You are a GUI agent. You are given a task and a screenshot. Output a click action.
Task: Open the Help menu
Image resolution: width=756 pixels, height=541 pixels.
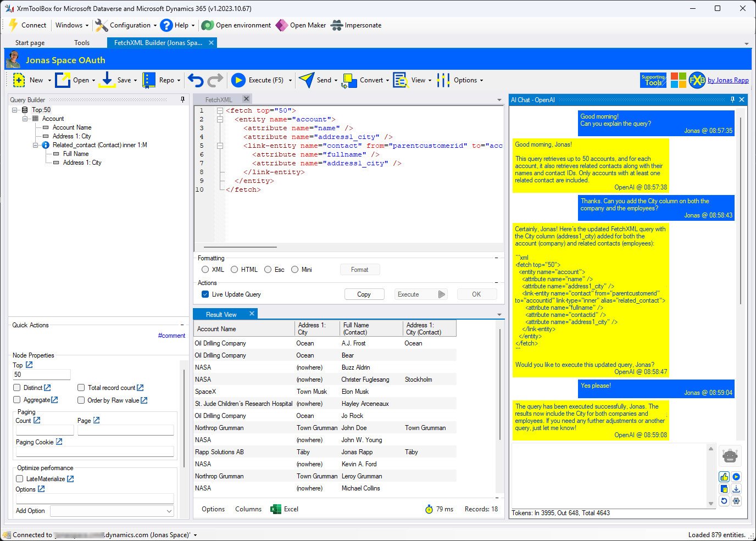click(x=177, y=25)
